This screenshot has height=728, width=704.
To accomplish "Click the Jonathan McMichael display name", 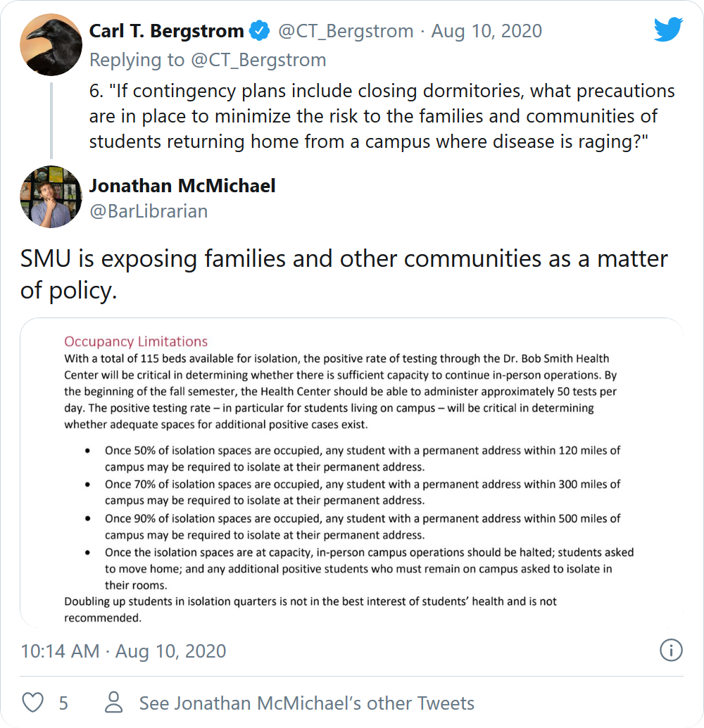I will (182, 186).
